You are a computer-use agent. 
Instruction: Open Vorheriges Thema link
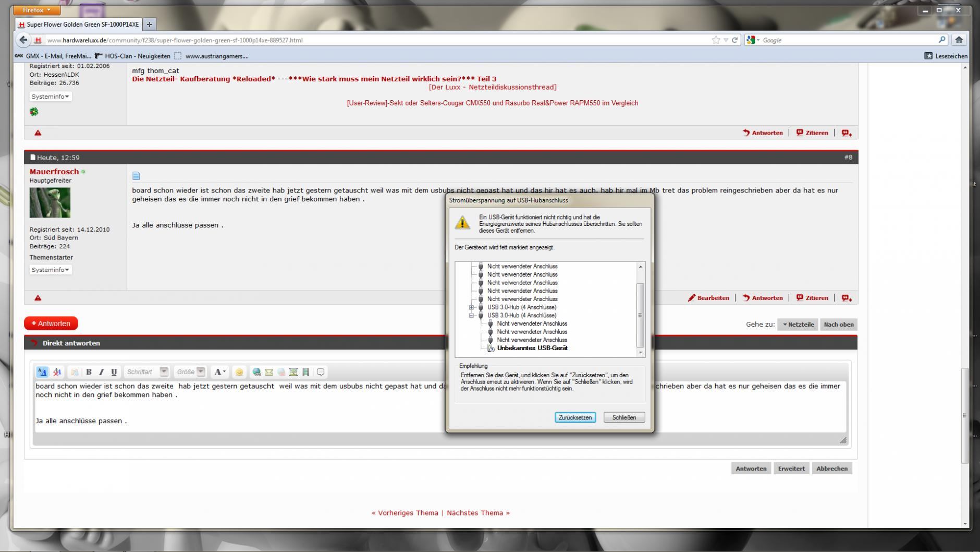[x=405, y=513]
